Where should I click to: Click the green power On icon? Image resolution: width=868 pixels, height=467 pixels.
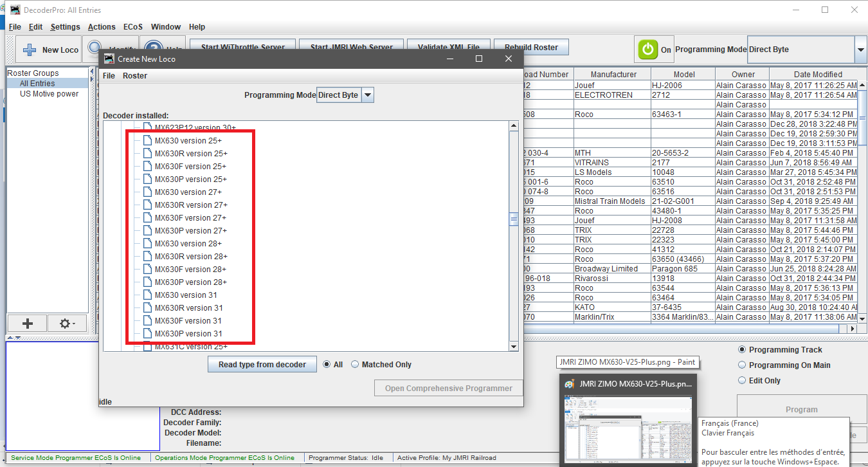point(648,50)
